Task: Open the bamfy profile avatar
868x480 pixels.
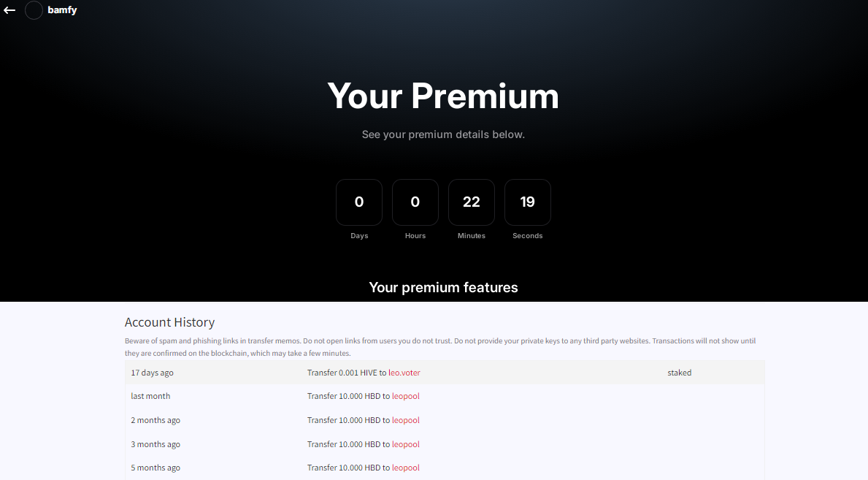Action: 34,10
